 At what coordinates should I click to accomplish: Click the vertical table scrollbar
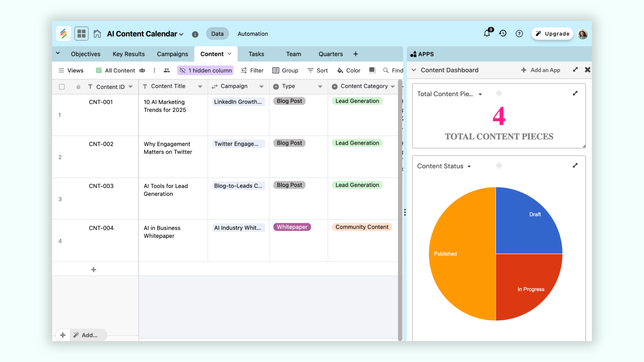400,201
